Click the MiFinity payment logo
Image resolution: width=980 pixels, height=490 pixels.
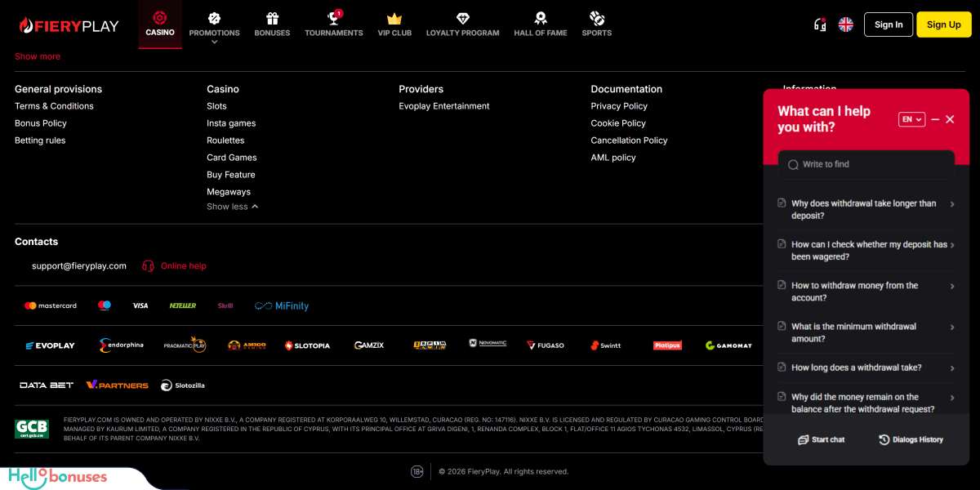point(282,305)
